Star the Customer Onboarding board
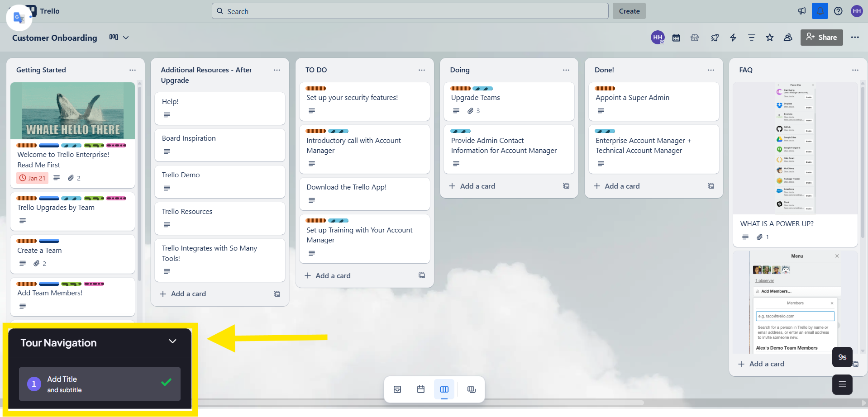 point(769,38)
